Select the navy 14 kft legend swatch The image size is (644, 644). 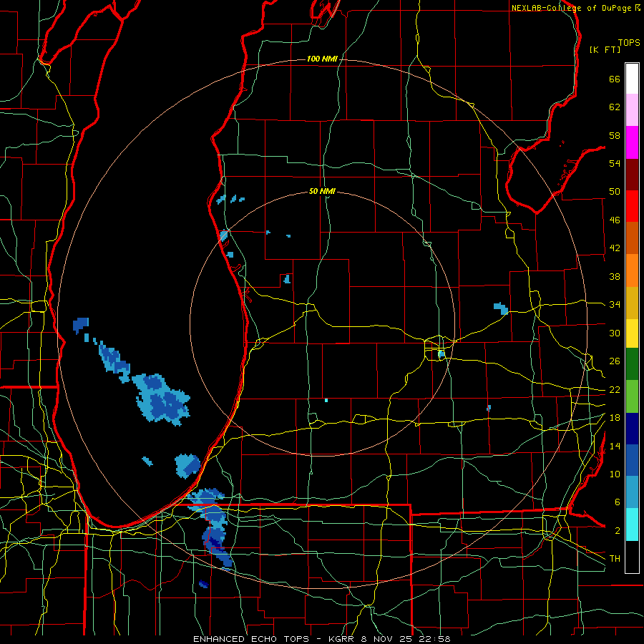pos(632,429)
